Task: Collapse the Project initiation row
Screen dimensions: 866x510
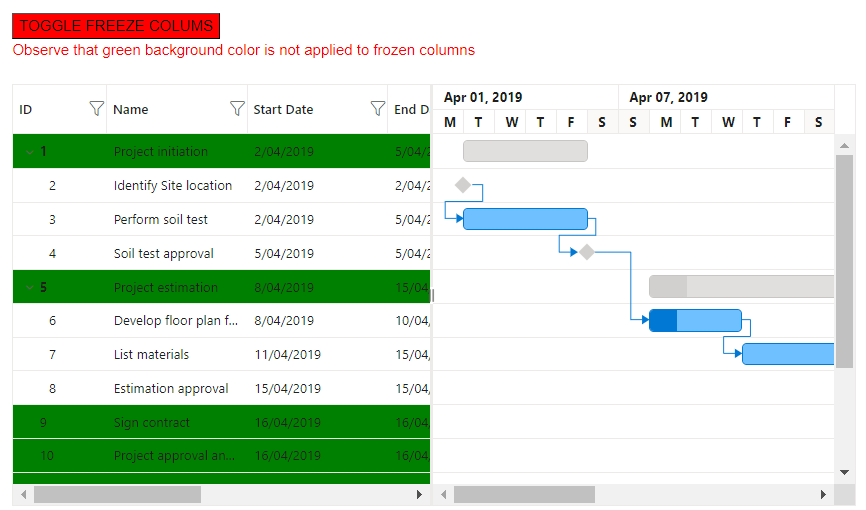Action: click(28, 152)
